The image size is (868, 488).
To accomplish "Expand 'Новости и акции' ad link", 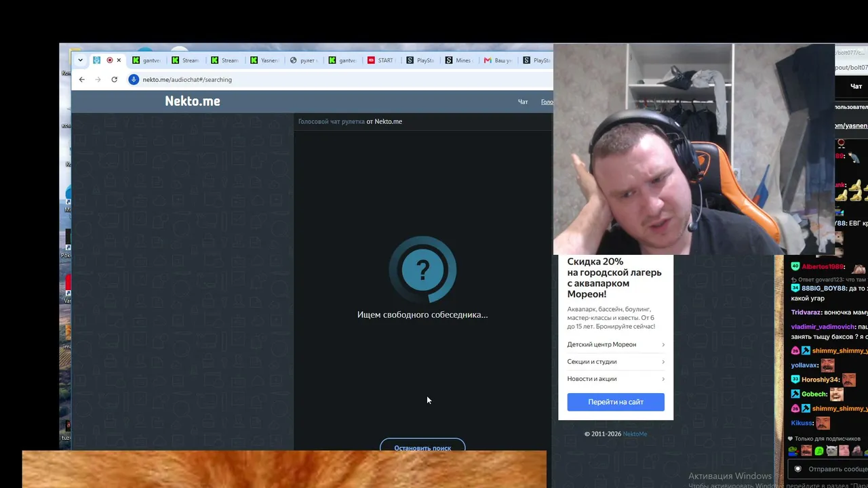I will (x=616, y=378).
